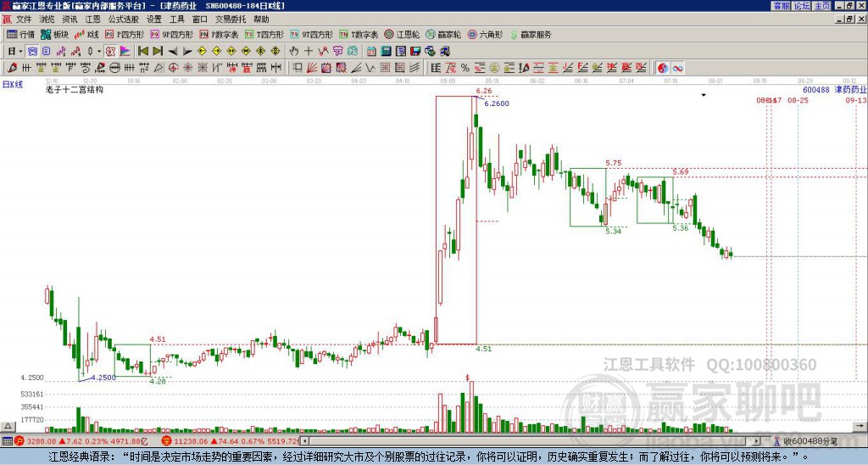The height and width of the screenshot is (465, 868).
Task: Click the colorful flag icon
Action: pos(125,52)
